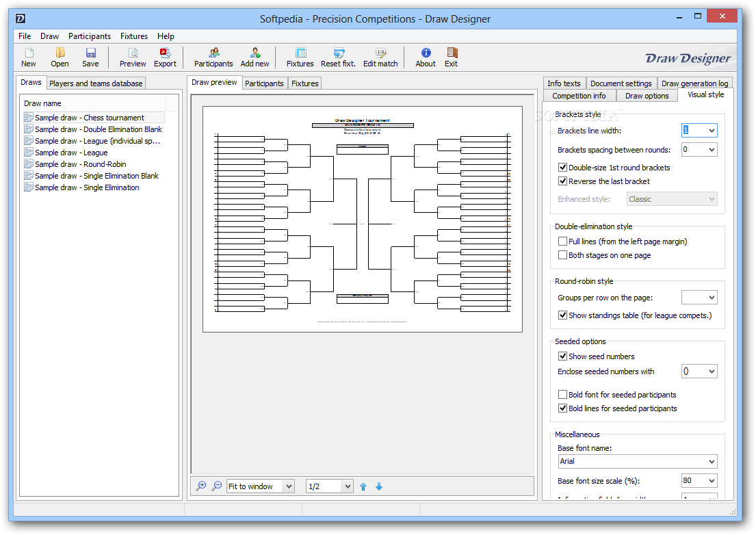
Task: Save the draw using Save icon
Action: tap(90, 57)
